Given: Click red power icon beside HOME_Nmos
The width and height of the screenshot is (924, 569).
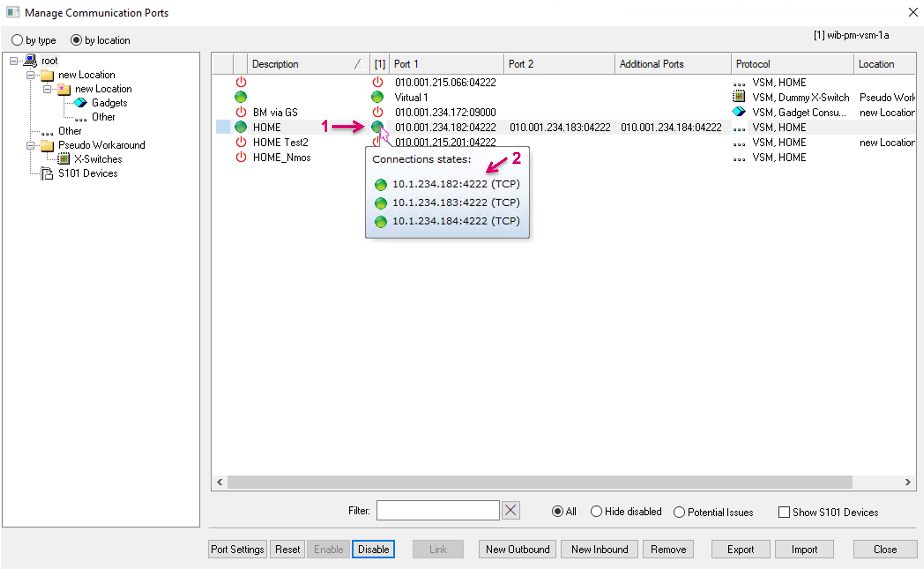Looking at the screenshot, I should 241,157.
